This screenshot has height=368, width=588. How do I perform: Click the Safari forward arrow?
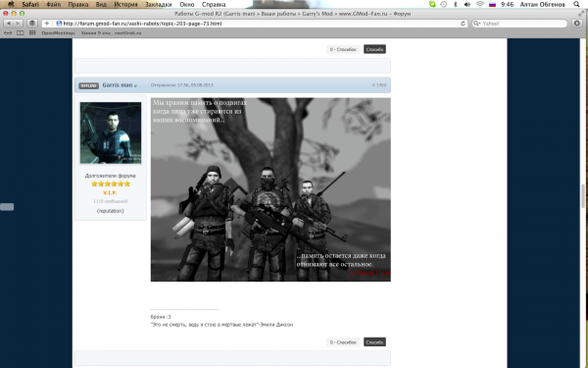pos(18,24)
